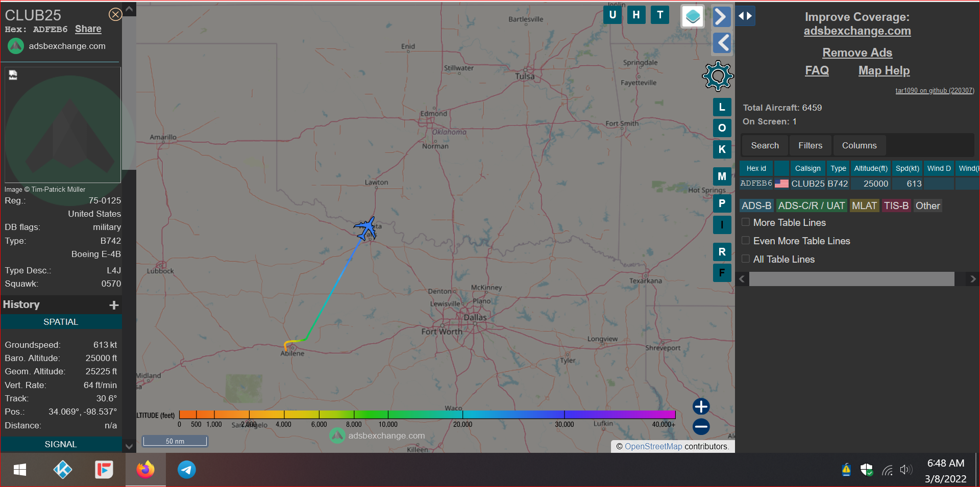Close the CLUB25 aircraft info panel
The height and width of the screenshot is (487, 980).
tap(115, 14)
